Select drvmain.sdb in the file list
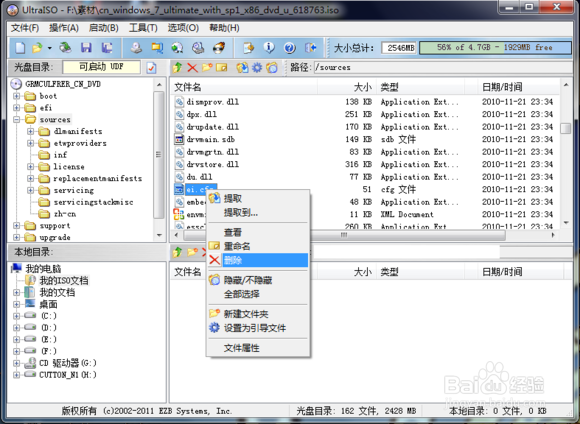This screenshot has width=580, height=424. 210,139
